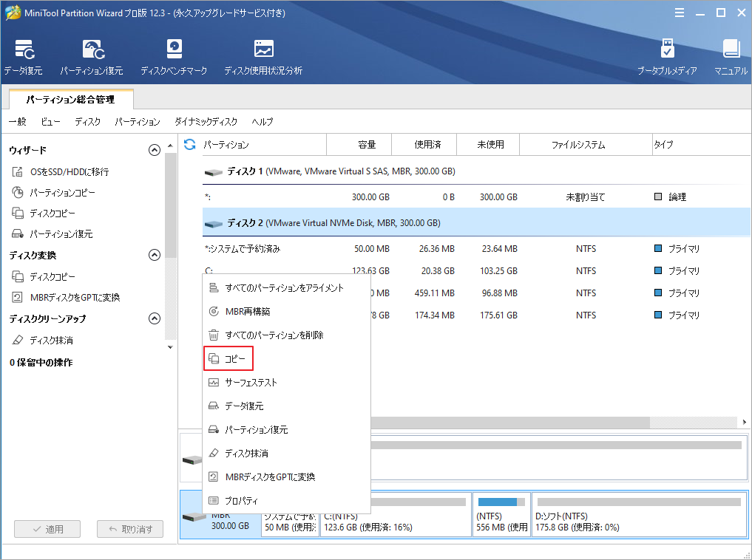The image size is (752, 560).
Task: Click horizontal scrollbar right arrow in partition list
Action: pos(744,422)
